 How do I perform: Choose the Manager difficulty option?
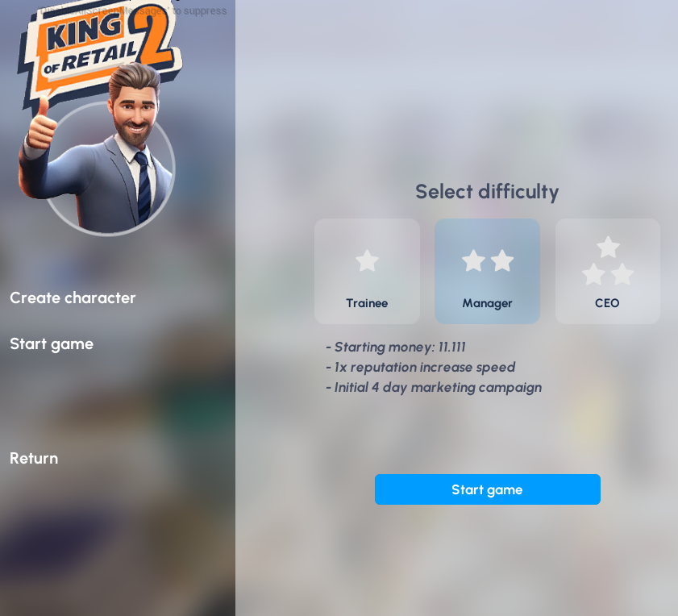487,271
